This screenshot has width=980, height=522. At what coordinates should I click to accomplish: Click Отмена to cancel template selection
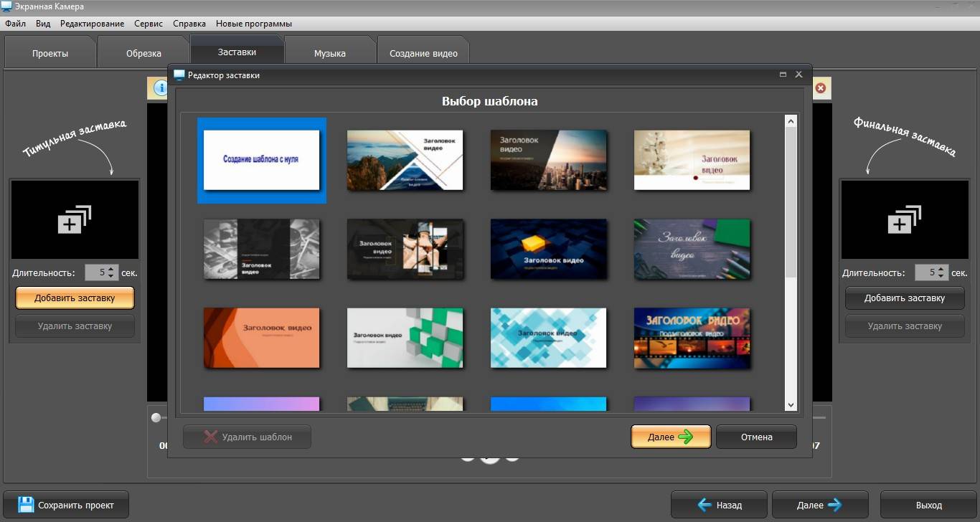[756, 437]
